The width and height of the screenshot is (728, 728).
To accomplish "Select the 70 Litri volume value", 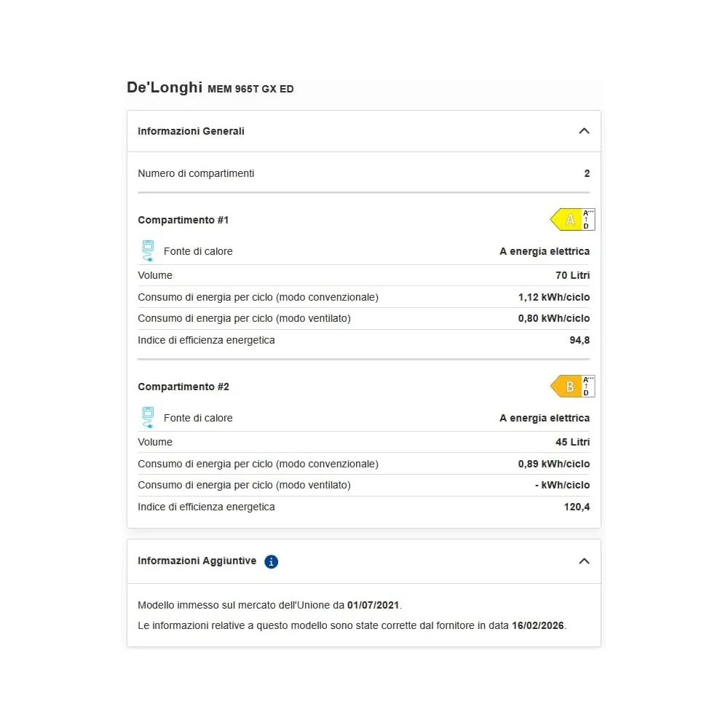I will tap(572, 275).
